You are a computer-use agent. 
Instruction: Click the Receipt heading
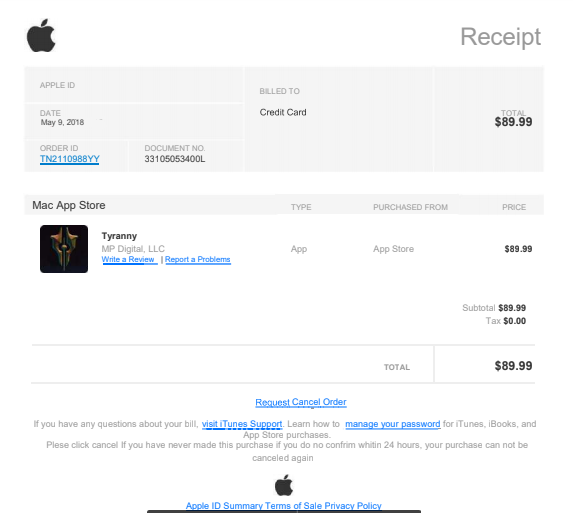tap(500, 37)
